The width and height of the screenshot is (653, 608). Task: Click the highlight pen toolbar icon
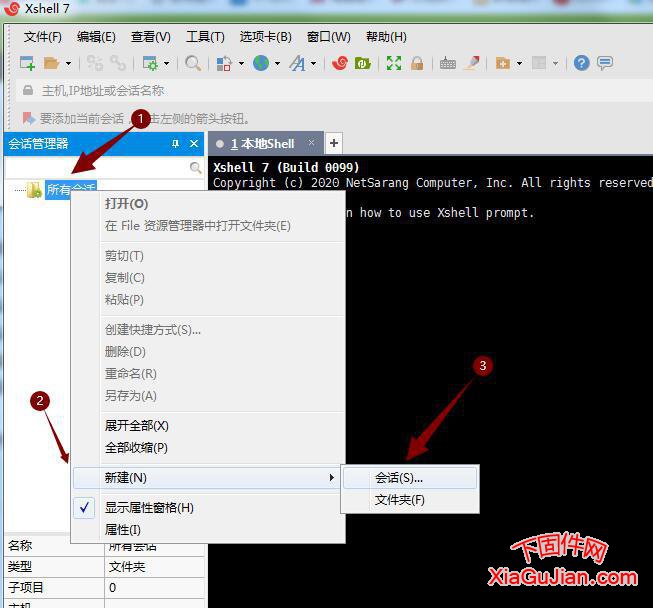[x=472, y=63]
